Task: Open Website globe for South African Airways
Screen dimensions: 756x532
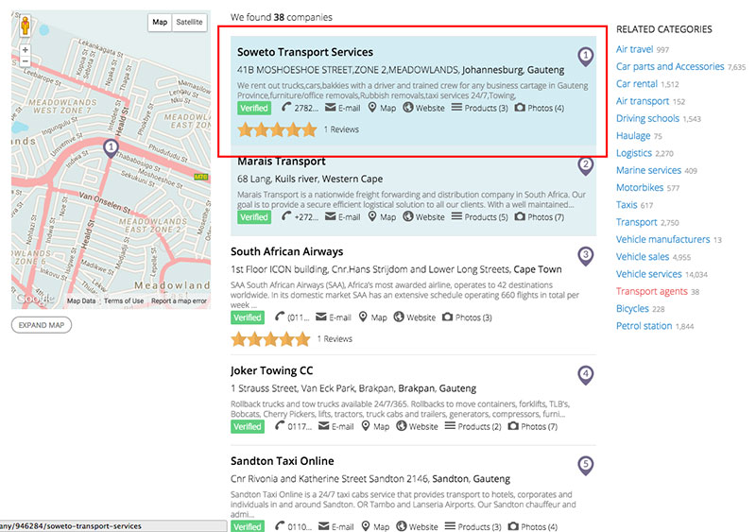Action: 399,317
